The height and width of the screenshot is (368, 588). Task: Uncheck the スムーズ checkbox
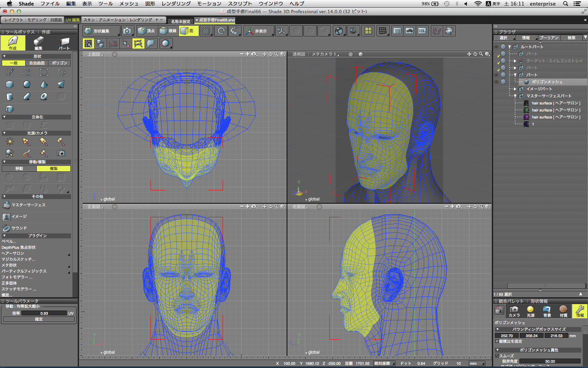tap(497, 356)
